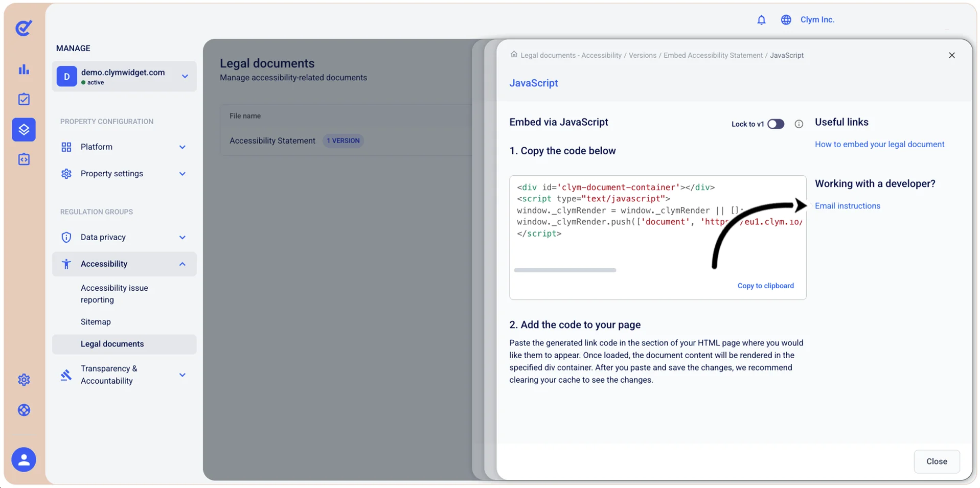This screenshot has height=488, width=980.
Task: Open notifications bell icon
Action: point(761,20)
